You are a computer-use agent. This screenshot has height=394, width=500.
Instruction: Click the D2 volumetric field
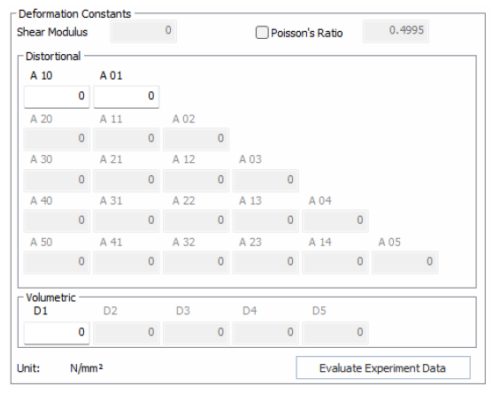126,332
